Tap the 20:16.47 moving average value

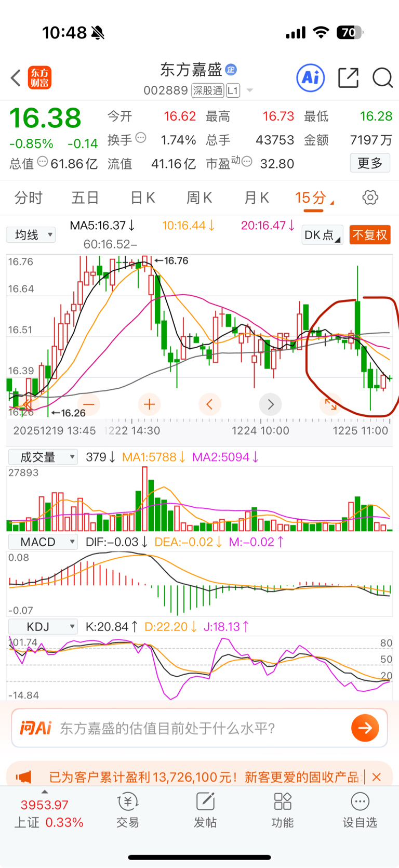(268, 226)
